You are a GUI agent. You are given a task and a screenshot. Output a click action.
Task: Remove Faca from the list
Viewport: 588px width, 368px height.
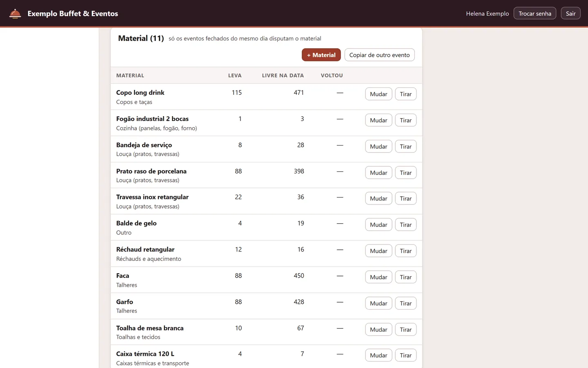click(x=406, y=277)
